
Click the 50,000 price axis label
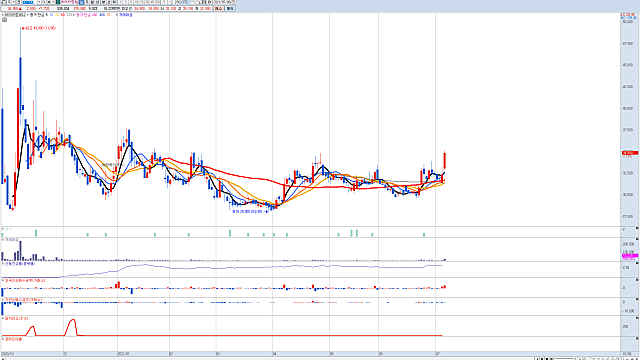[628, 22]
